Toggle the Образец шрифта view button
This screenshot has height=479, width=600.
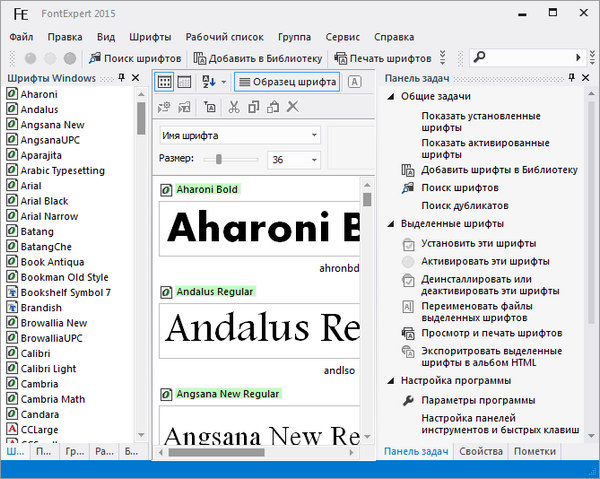coord(288,82)
